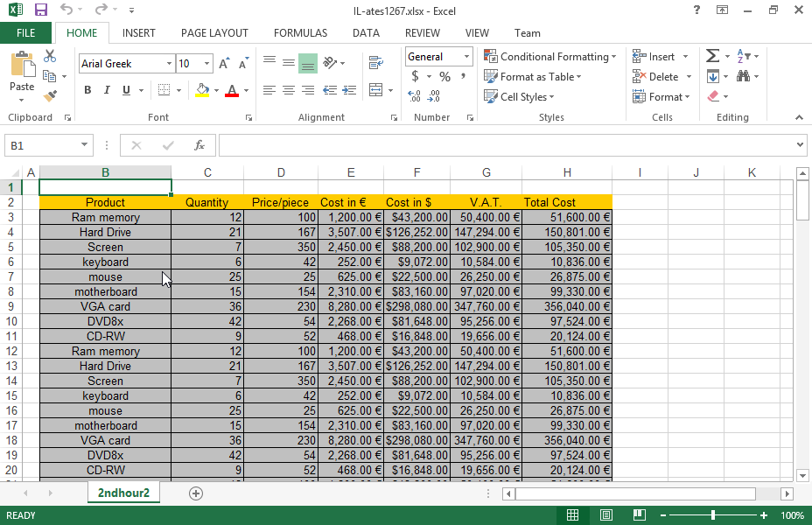Image resolution: width=812 pixels, height=525 pixels.
Task: Toggle Italic formatting
Action: point(107,90)
